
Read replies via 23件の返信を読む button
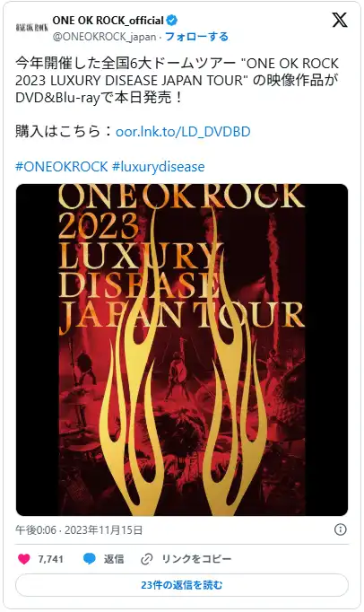pos(182,585)
